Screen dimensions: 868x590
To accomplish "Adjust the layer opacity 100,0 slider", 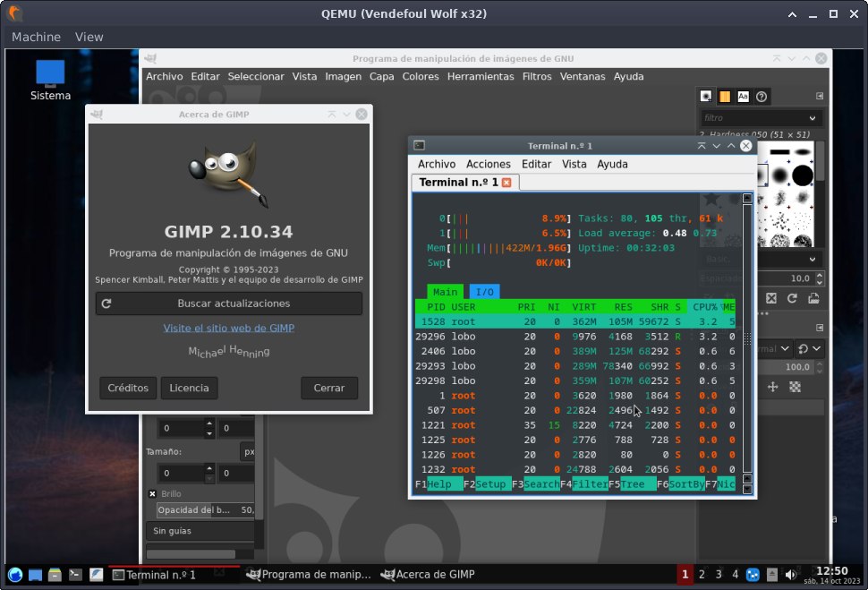I will (x=785, y=367).
